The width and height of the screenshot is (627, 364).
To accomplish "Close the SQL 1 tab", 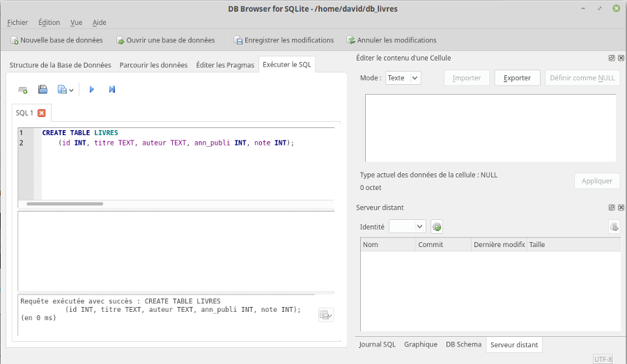I will click(x=42, y=113).
